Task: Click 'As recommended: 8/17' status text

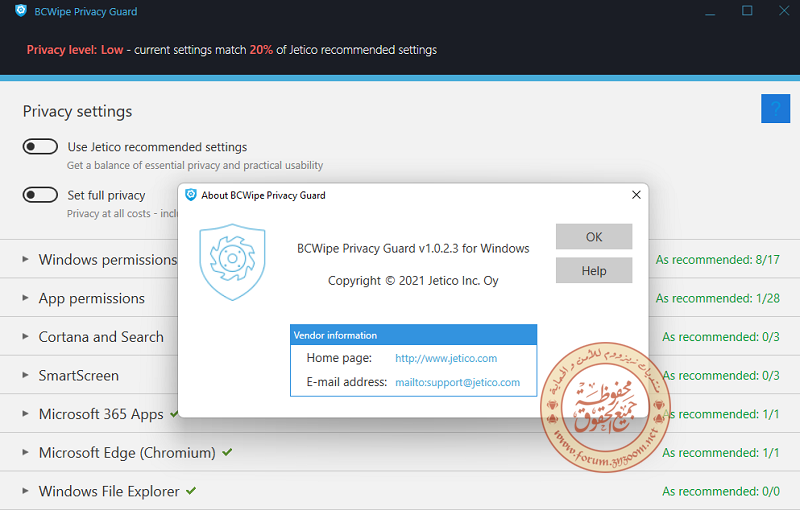Action: (x=717, y=260)
